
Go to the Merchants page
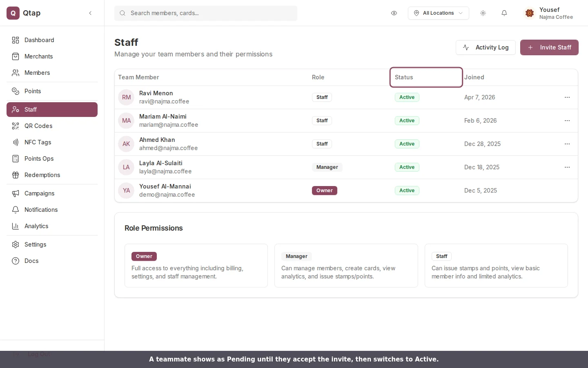point(52,56)
